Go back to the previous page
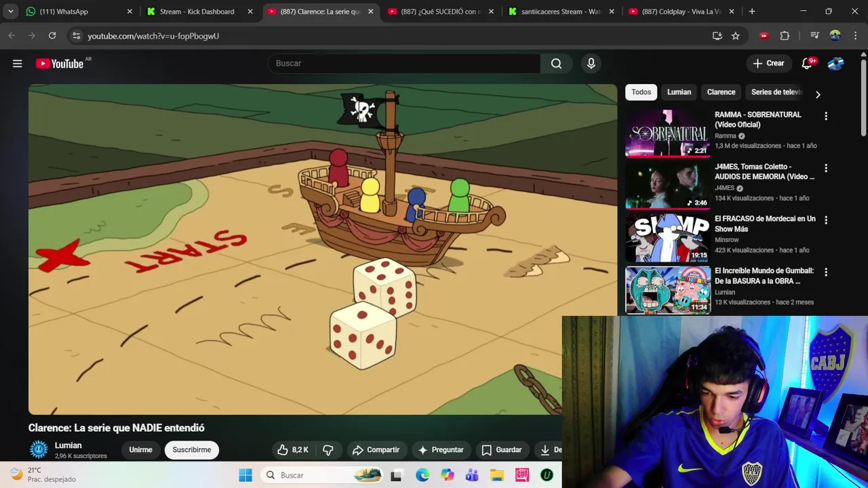The width and height of the screenshot is (868, 488). click(12, 36)
